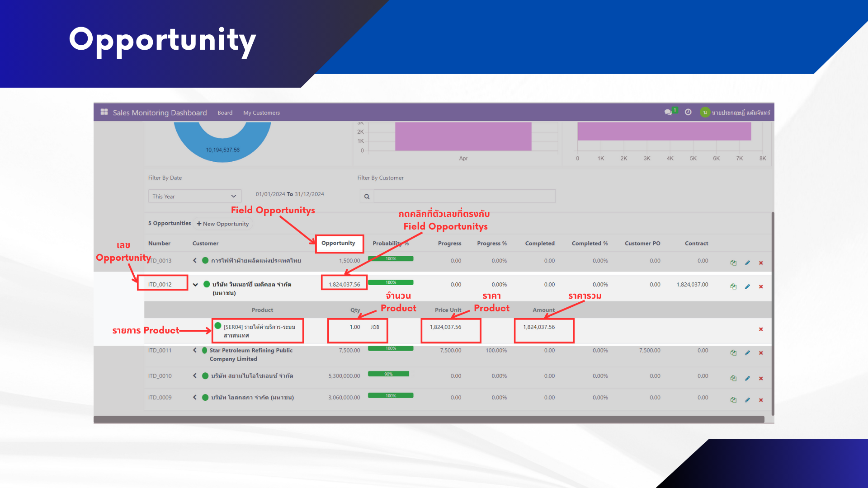Viewport: 868px width, 488px height.
Task: Edit opportunity ITD_0010 with pencil icon
Action: click(747, 378)
